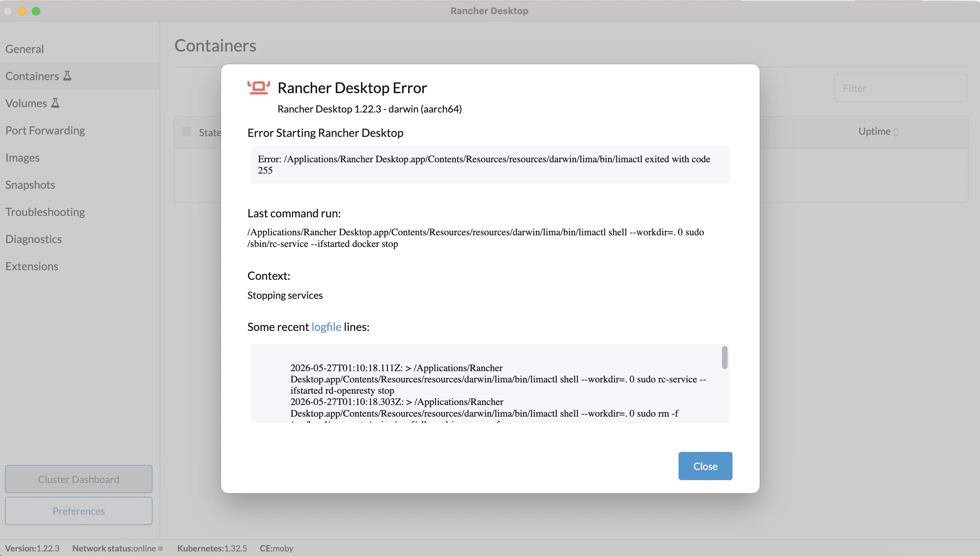980x556 pixels.
Task: Open the Volumes section in sidebar
Action: click(80, 103)
